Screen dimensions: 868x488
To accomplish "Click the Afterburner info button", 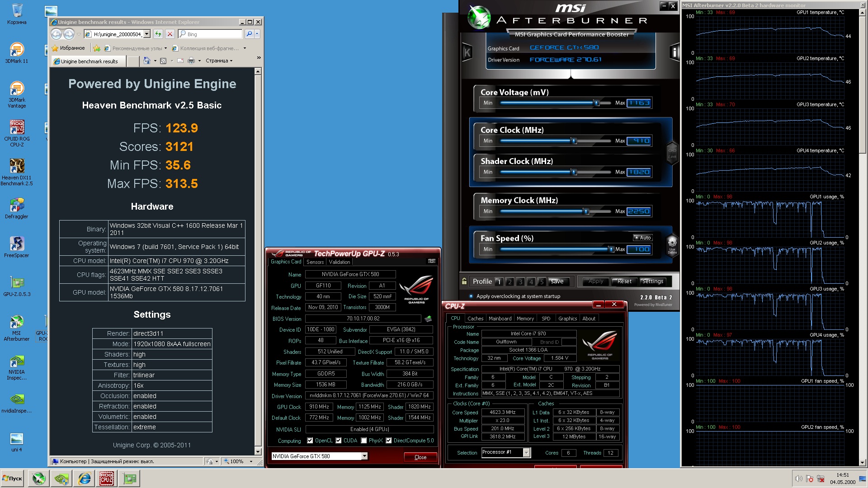I will (x=674, y=52).
